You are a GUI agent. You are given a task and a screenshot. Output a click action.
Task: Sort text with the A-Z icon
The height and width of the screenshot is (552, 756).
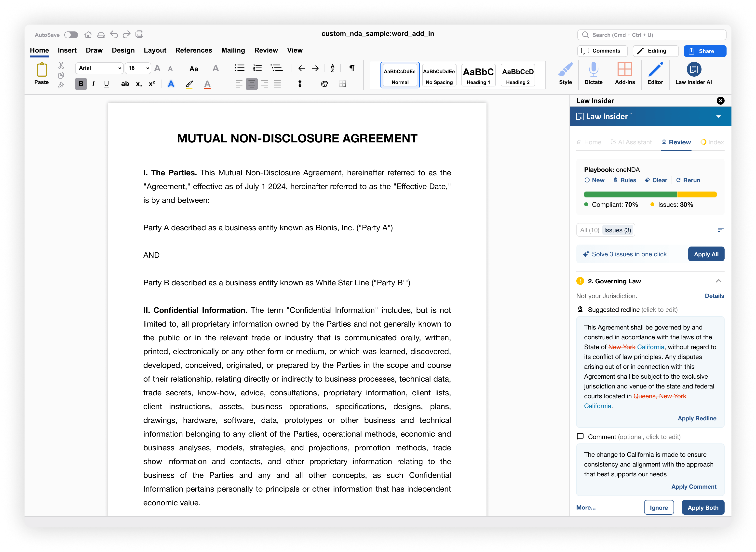[x=333, y=69]
